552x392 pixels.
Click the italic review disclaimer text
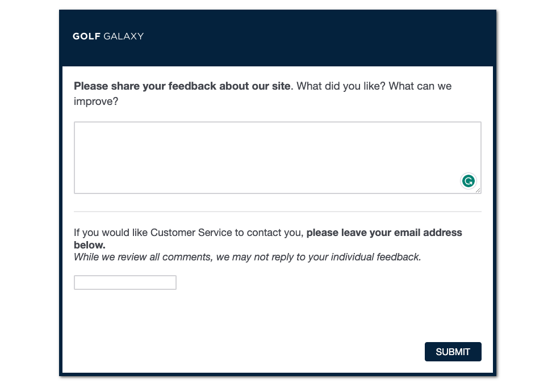[x=247, y=256]
